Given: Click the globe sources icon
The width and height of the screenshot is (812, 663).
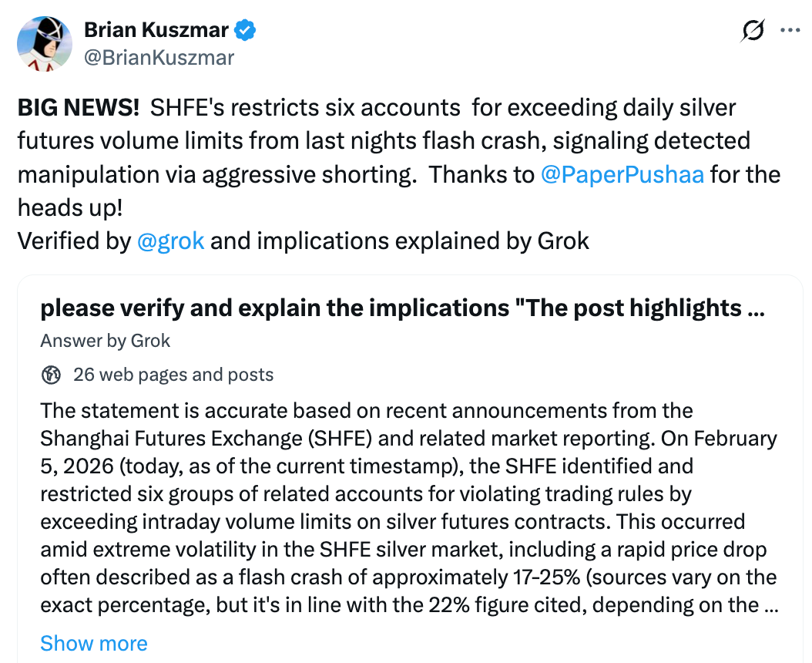Looking at the screenshot, I should (51, 375).
